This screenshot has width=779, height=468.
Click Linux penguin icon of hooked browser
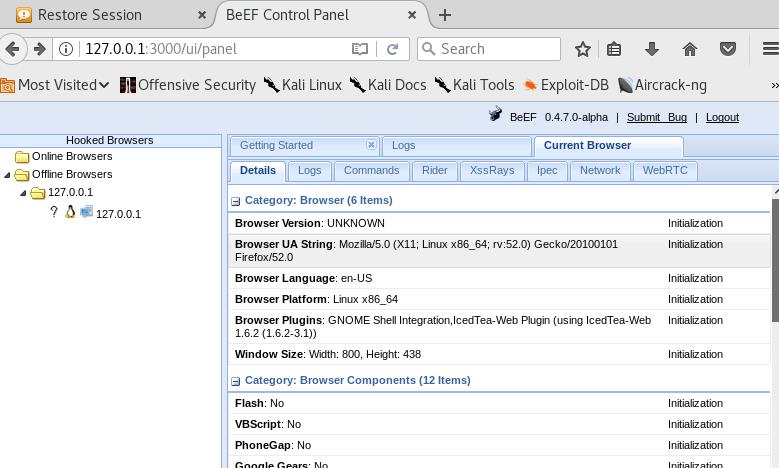71,212
